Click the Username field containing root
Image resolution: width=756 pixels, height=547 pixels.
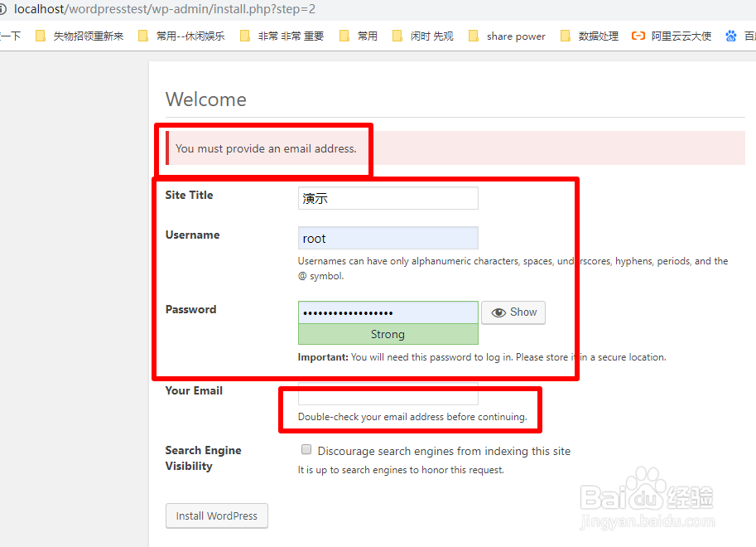[x=388, y=238]
